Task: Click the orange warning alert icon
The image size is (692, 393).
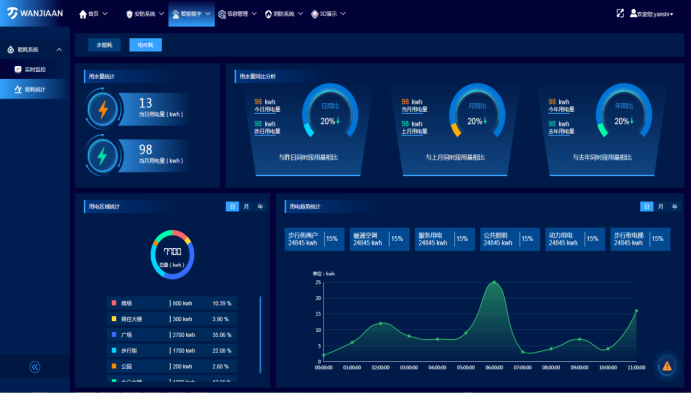Action: (667, 366)
